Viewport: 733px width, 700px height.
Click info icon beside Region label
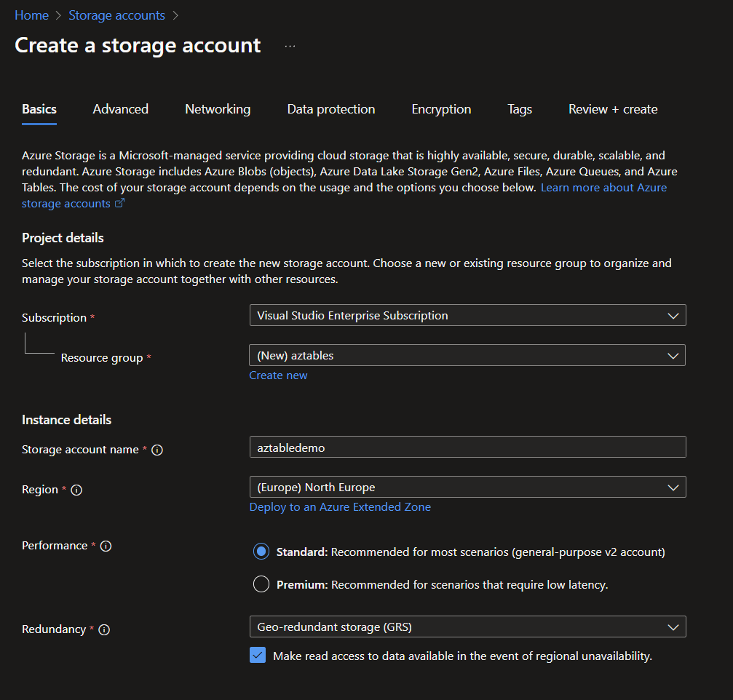tap(76, 490)
